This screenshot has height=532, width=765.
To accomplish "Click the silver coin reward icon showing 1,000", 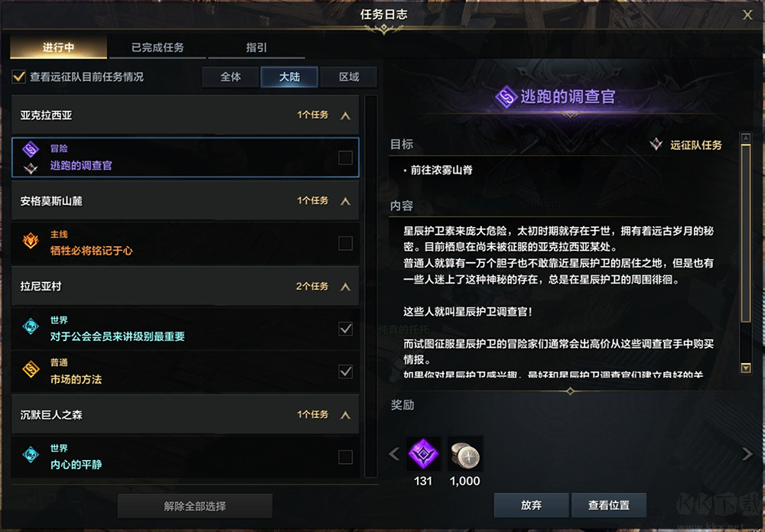I will [465, 454].
